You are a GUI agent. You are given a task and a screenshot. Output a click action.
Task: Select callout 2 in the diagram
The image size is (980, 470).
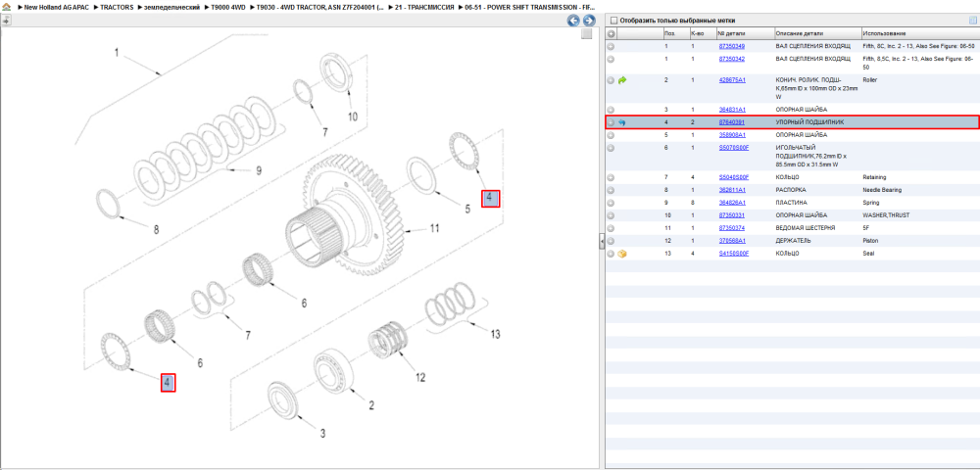click(371, 405)
